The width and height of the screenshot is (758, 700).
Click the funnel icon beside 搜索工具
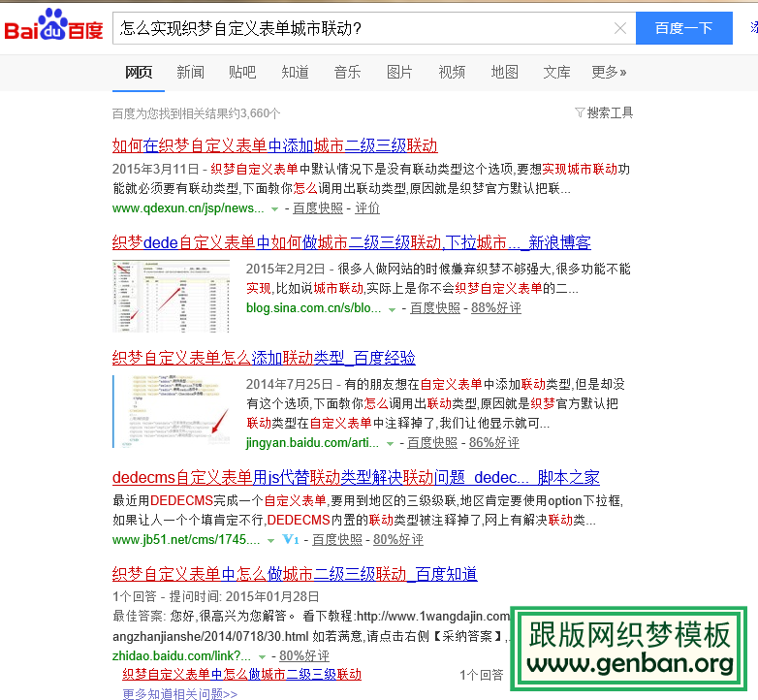(580, 112)
